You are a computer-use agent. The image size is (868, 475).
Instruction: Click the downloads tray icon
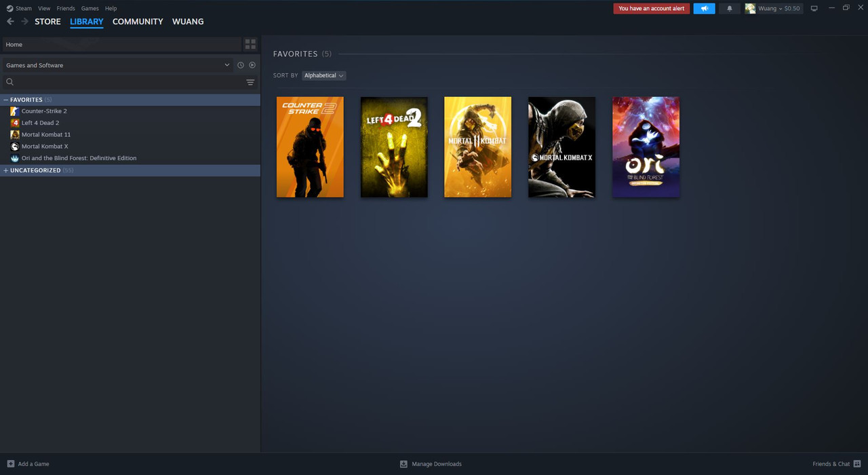click(x=403, y=464)
